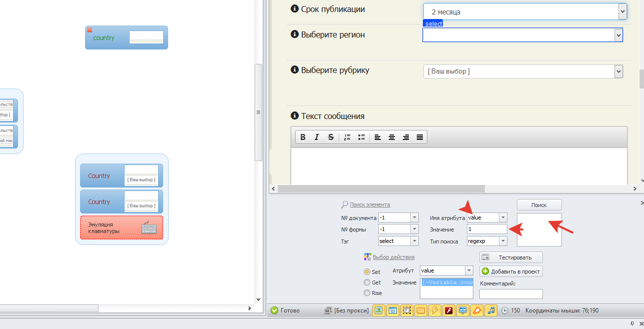Click the Тестировать button
The image size is (644, 329).
(x=511, y=257)
